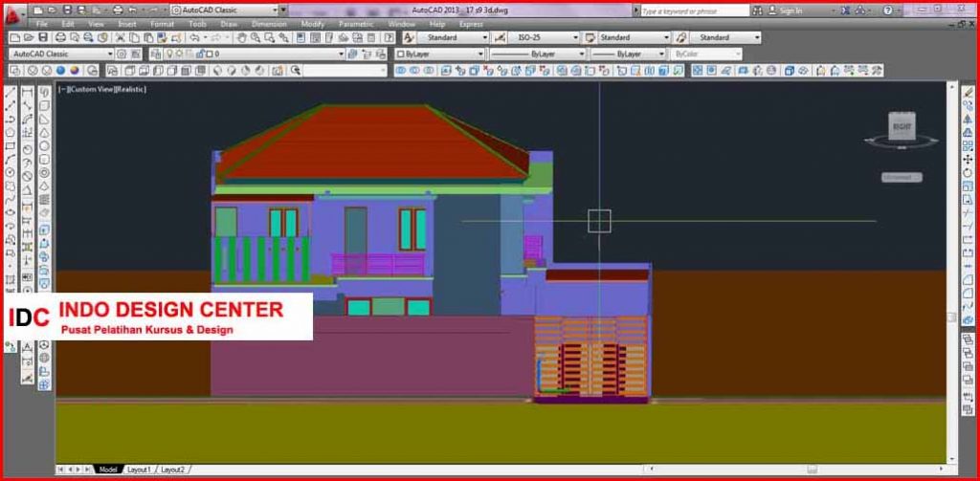Screen dimensions: 980x481
Task: Select the Rotate tool in Modify toolbar
Action: tap(968, 172)
